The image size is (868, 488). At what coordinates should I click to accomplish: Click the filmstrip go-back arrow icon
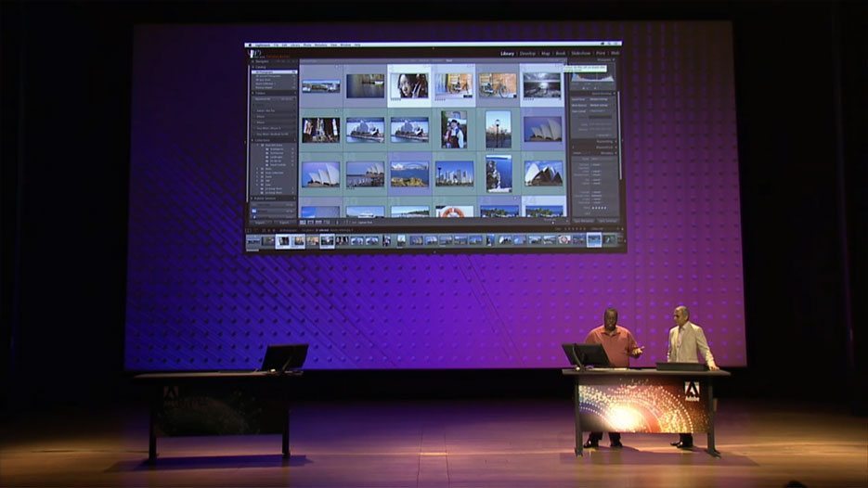pyautogui.click(x=268, y=230)
